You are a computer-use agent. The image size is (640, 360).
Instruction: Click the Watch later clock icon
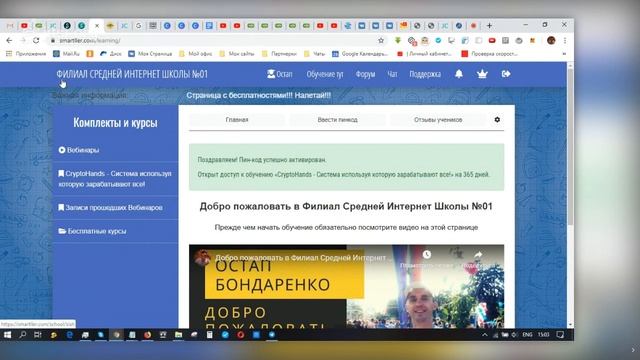click(x=427, y=255)
